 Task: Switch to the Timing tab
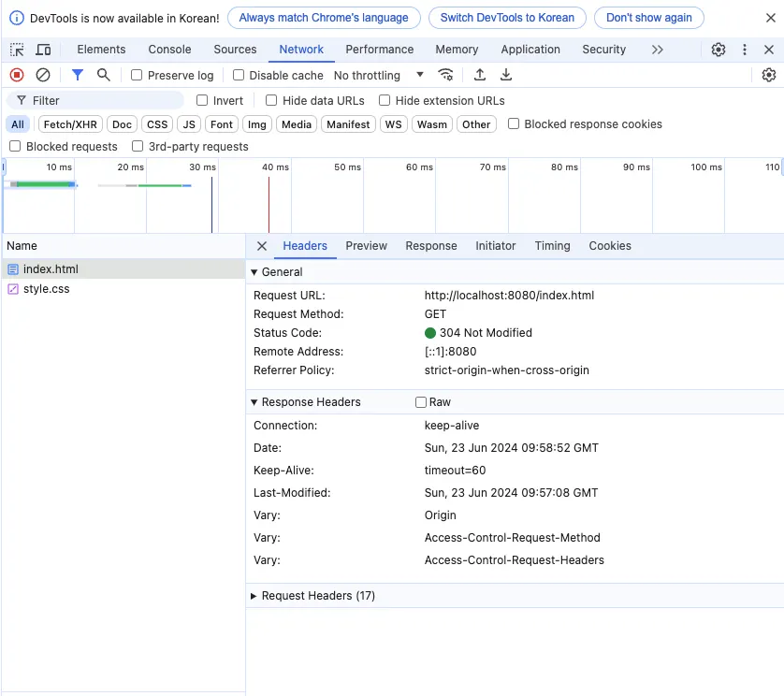(x=552, y=246)
